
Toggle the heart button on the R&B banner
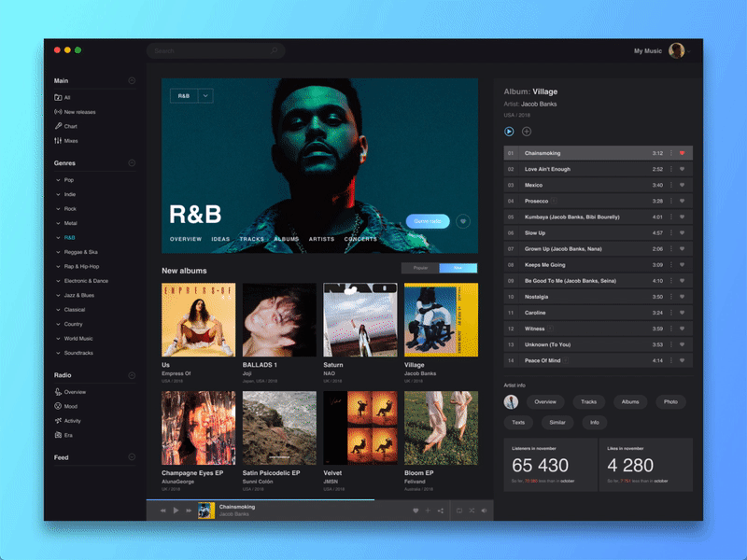pyautogui.click(x=461, y=220)
